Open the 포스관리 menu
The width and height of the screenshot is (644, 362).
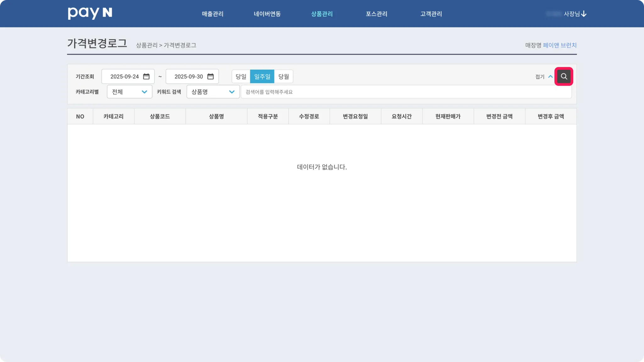pos(376,14)
